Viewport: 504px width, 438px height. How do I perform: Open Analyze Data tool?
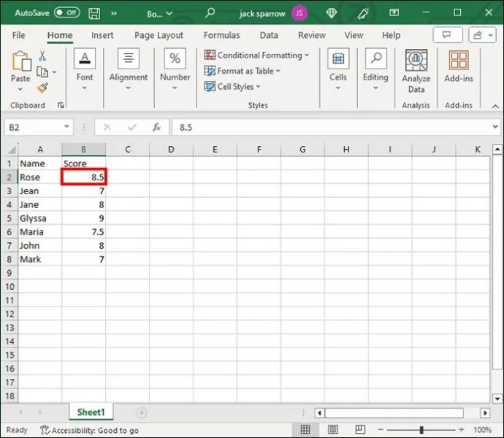(416, 72)
